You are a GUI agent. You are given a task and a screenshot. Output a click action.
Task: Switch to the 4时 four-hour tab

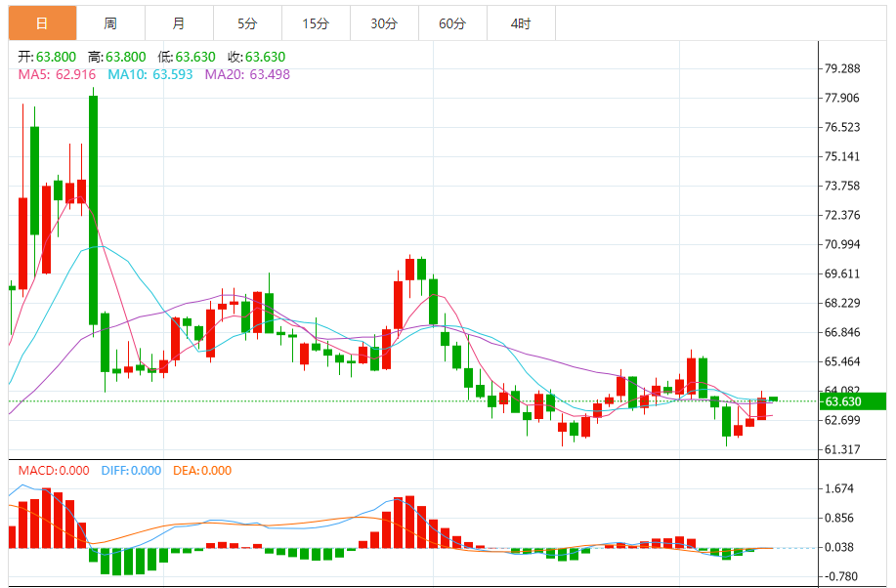coord(521,23)
